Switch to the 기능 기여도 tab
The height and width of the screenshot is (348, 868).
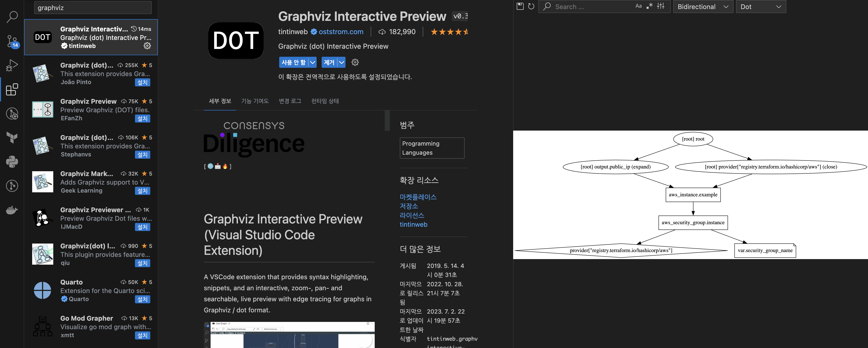click(x=255, y=101)
